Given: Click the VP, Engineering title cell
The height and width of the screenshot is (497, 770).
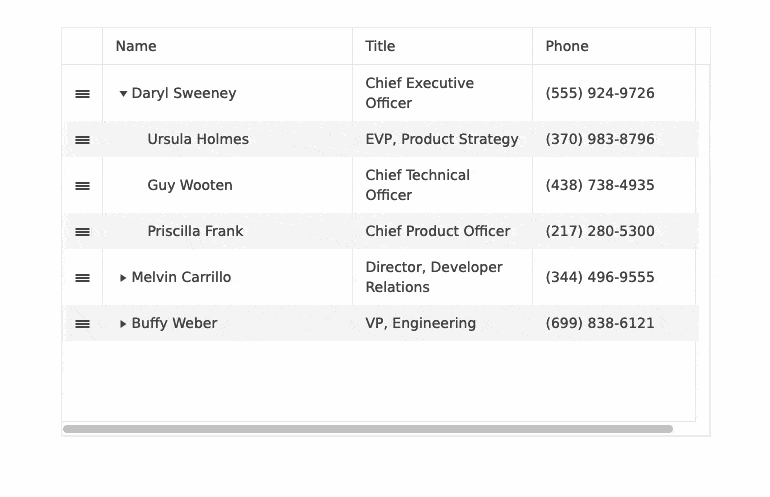Looking at the screenshot, I should [421, 324].
